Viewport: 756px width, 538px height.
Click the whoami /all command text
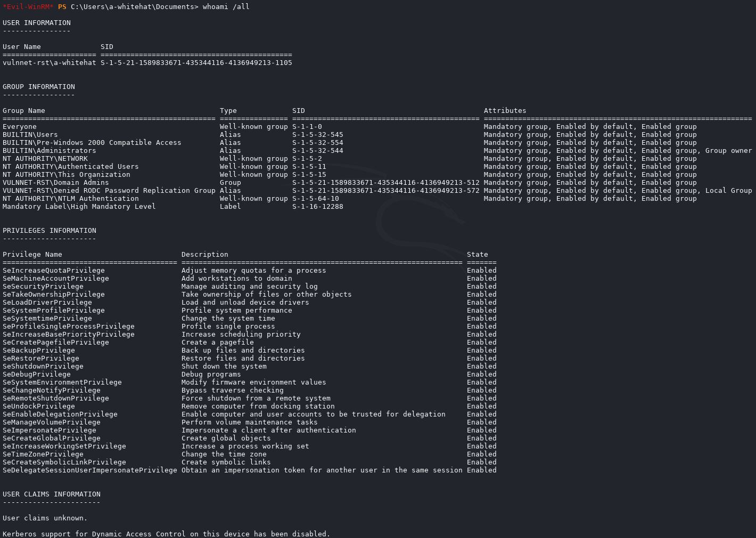pos(226,6)
